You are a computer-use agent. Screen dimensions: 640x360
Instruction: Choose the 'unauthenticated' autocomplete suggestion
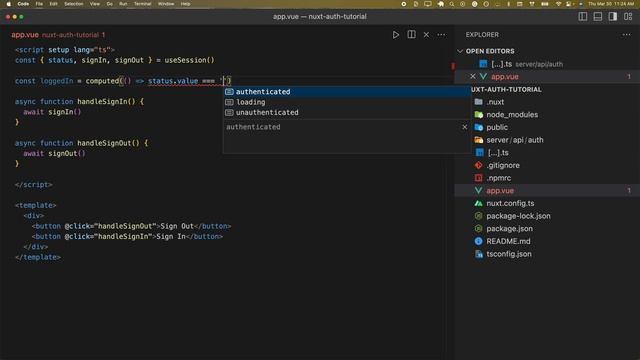347,112
